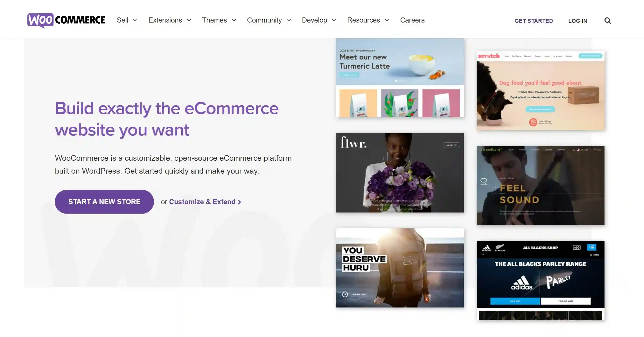This screenshot has width=644, height=337.
Task: Select Careers in the navigation bar
Action: point(412,20)
